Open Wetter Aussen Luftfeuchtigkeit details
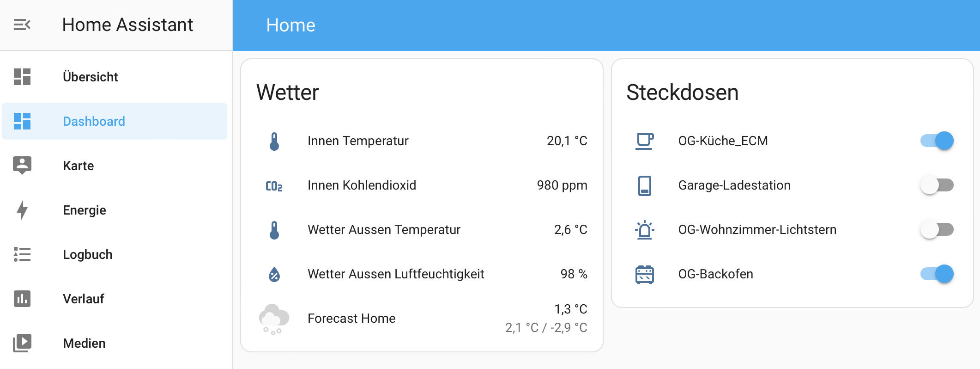Image resolution: width=980 pixels, height=369 pixels. pyautogui.click(x=422, y=274)
